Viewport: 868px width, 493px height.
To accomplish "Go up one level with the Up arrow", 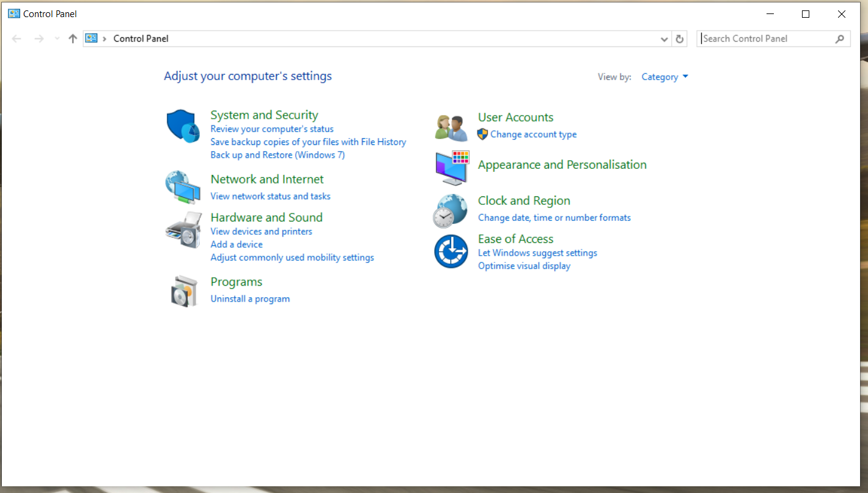I will [73, 39].
